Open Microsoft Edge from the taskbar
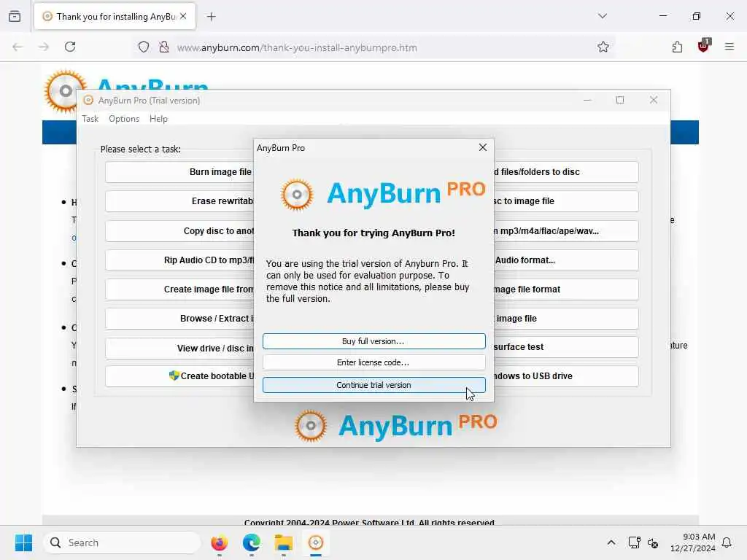 pos(252,542)
